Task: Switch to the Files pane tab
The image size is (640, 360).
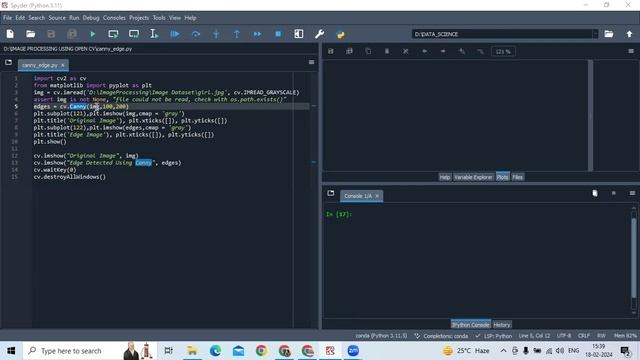Action: tap(518, 177)
